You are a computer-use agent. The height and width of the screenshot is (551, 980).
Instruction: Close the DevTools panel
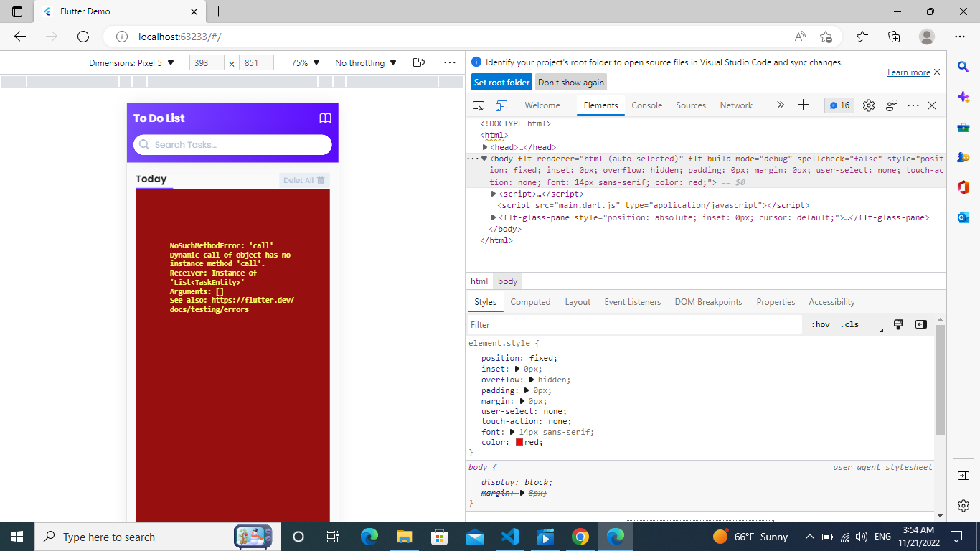click(932, 105)
